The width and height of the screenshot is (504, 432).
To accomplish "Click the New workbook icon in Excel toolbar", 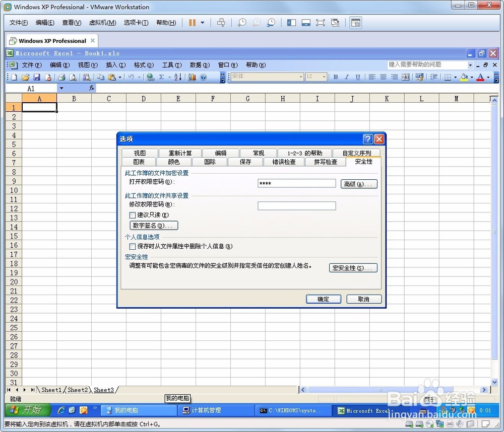I will [x=15, y=77].
